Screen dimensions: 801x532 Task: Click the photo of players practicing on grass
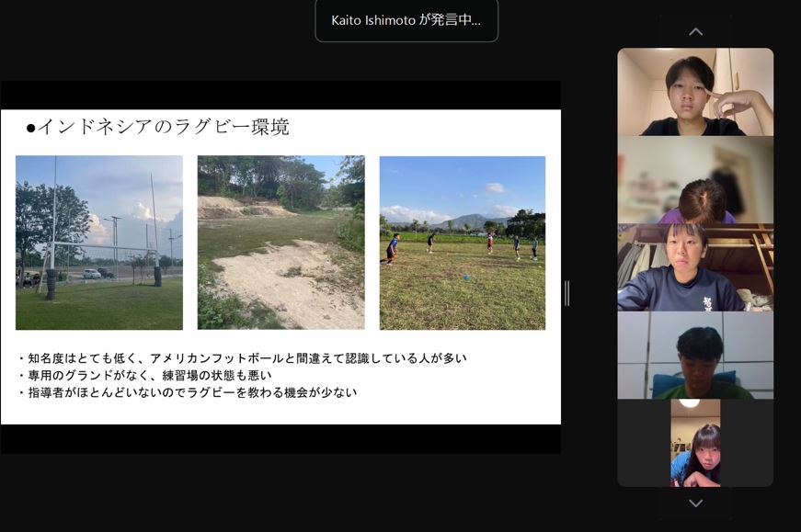pos(463,243)
